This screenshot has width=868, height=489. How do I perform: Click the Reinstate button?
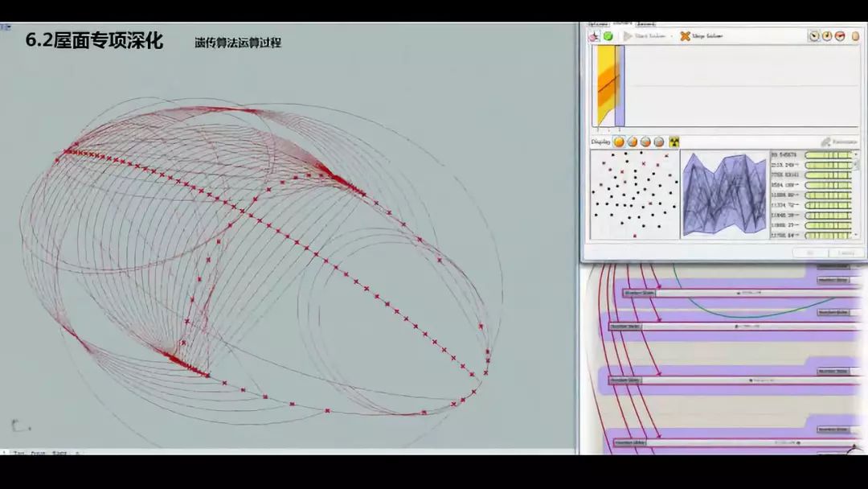click(x=840, y=142)
